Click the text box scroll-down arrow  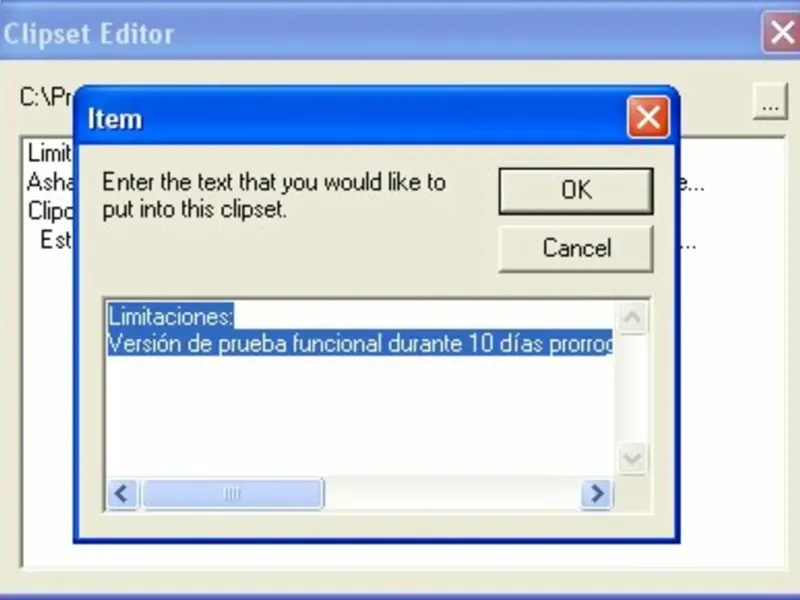click(x=632, y=458)
